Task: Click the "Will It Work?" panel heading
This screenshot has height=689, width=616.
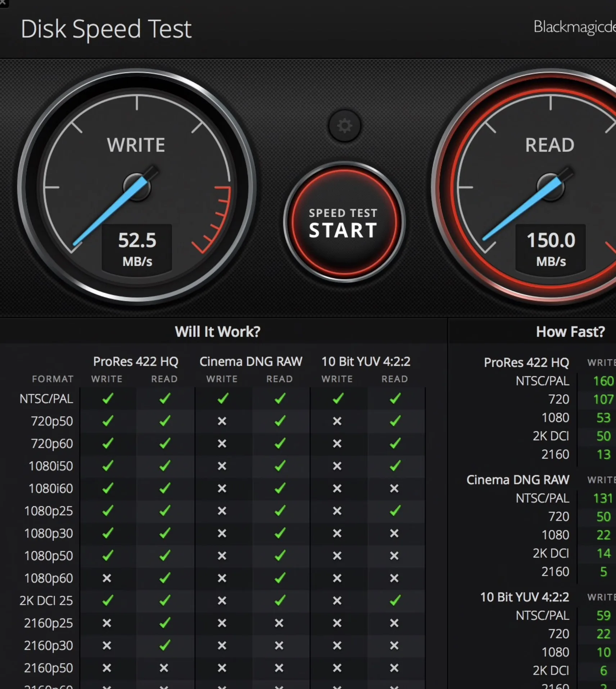Action: 217,332
